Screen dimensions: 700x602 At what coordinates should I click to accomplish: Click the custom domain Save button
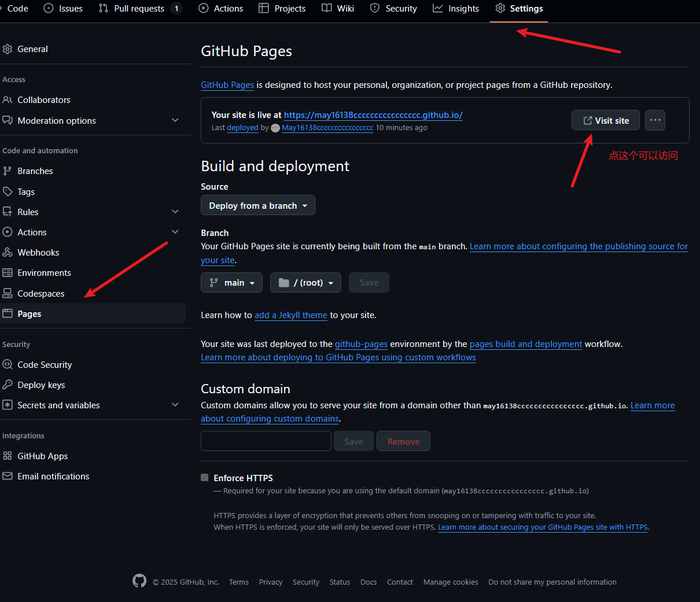point(353,441)
